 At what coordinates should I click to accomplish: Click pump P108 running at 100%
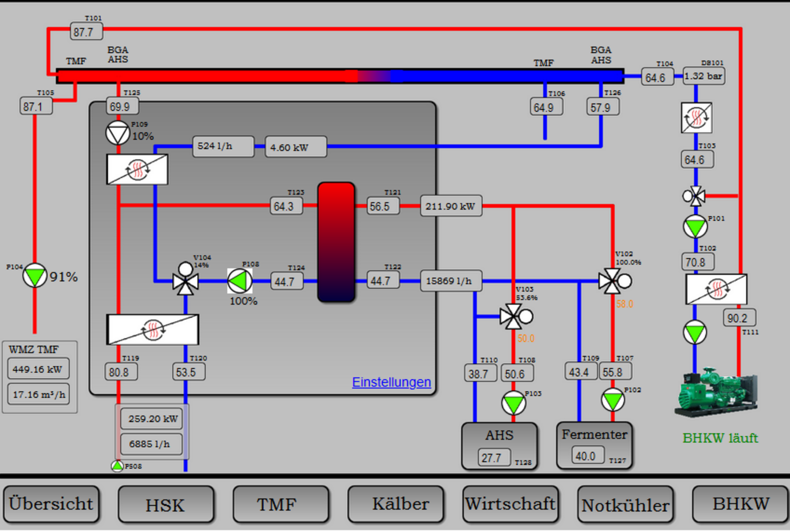click(240, 281)
